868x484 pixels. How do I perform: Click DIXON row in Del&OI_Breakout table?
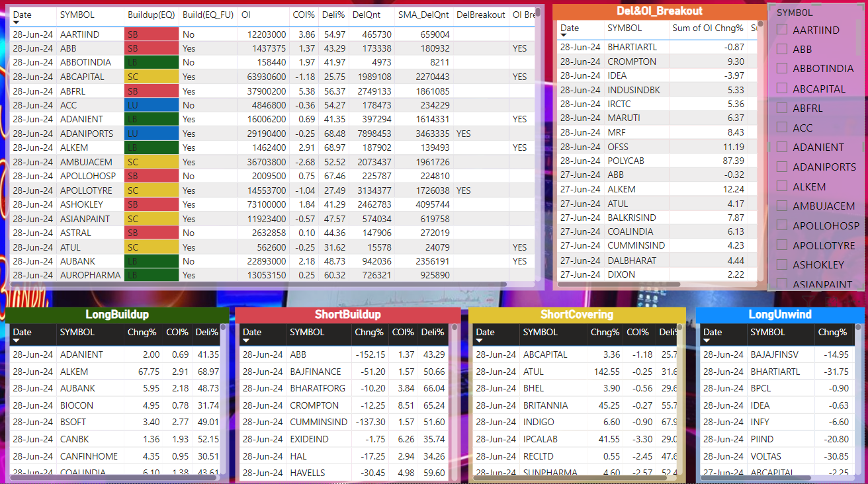658,274
